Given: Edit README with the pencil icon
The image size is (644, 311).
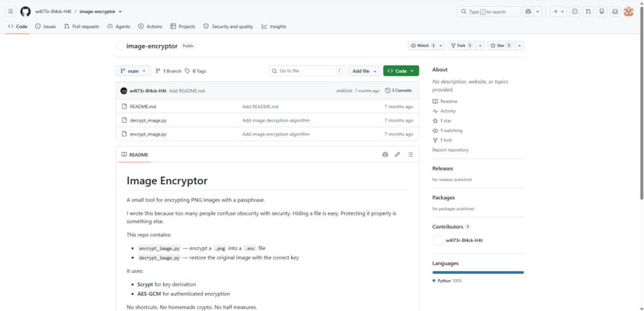Looking at the screenshot, I should tap(397, 154).
